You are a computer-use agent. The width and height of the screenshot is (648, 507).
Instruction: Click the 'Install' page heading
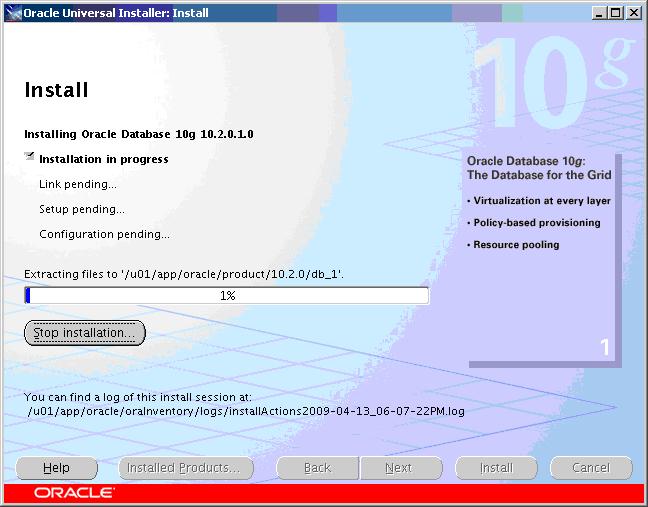(x=56, y=90)
